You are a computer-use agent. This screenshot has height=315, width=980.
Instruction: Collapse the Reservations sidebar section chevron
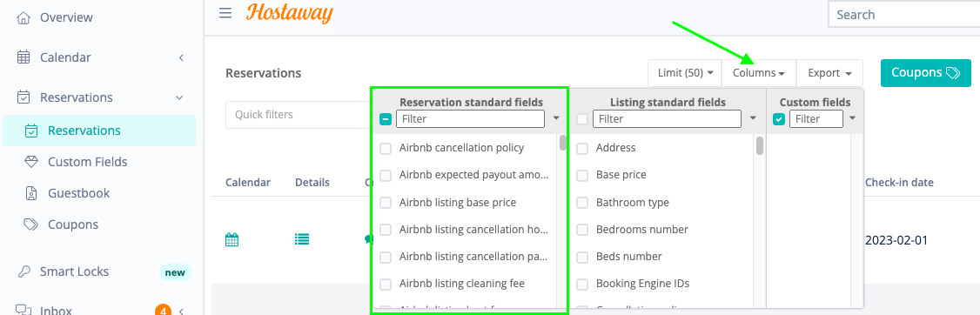179,97
